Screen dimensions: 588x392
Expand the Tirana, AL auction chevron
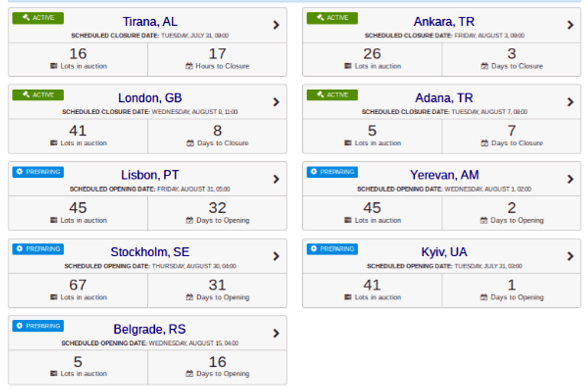276,25
